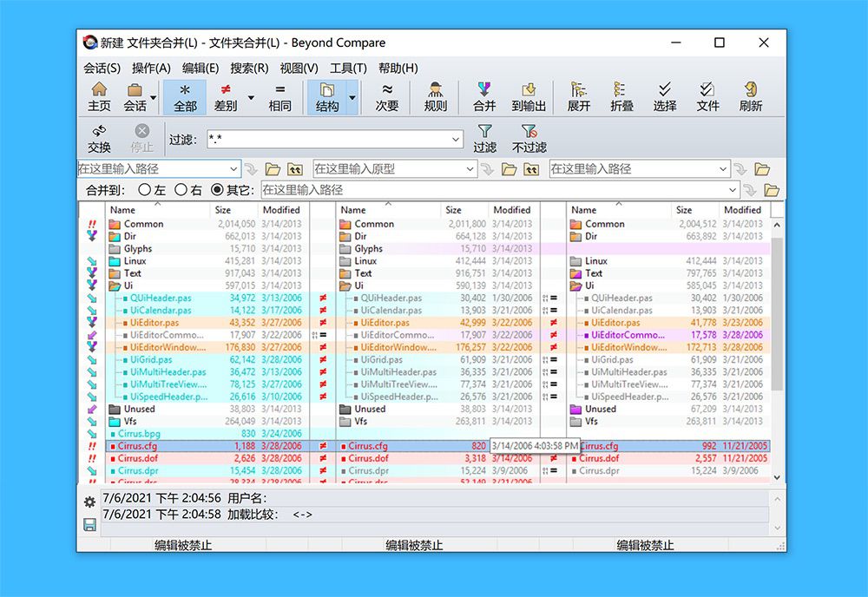Open the right path history dropdown
Image resolution: width=868 pixels, height=597 pixels.
coord(723,168)
